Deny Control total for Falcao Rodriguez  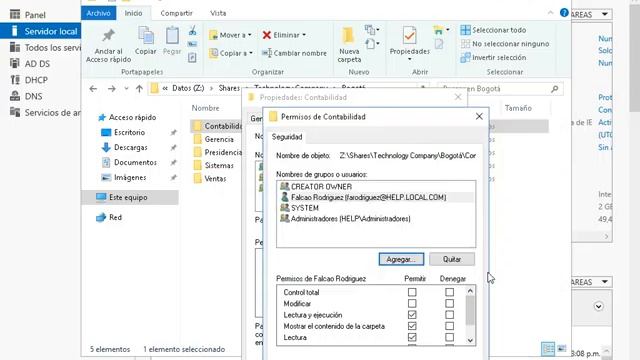449,292
